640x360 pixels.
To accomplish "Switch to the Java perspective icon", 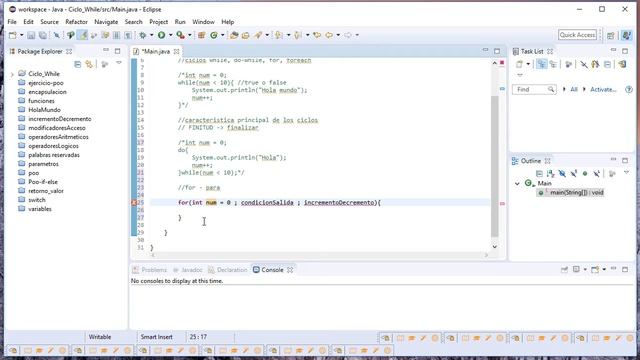I will tap(627, 35).
